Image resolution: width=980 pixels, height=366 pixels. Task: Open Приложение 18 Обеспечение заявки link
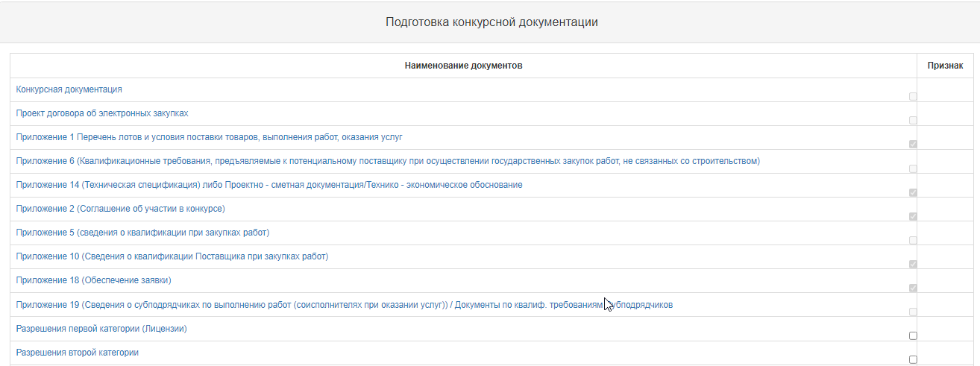click(94, 280)
